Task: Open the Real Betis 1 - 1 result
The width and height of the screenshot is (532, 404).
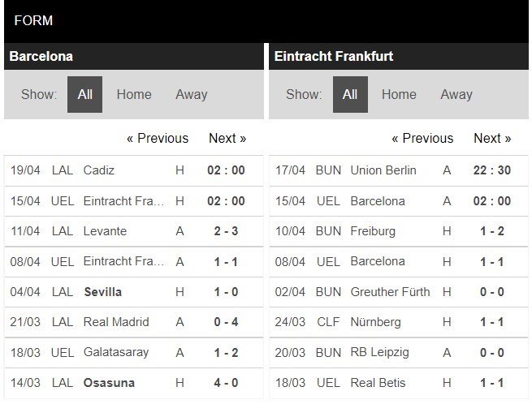Action: pyautogui.click(x=492, y=383)
